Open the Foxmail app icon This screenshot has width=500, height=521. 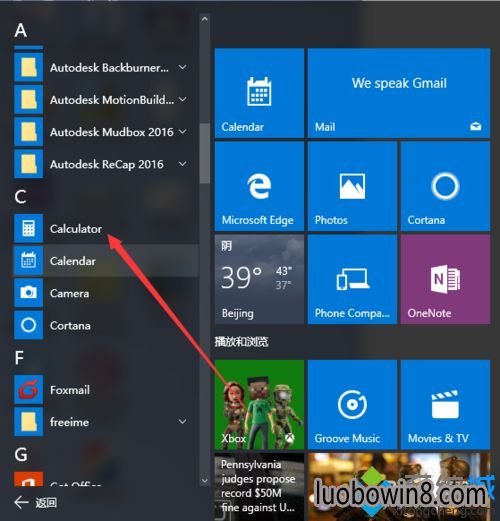29,389
